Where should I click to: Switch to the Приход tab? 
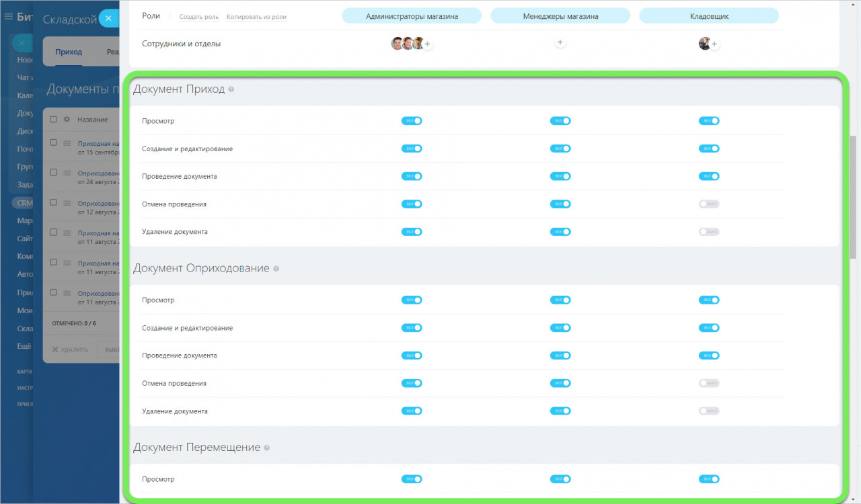[x=69, y=52]
